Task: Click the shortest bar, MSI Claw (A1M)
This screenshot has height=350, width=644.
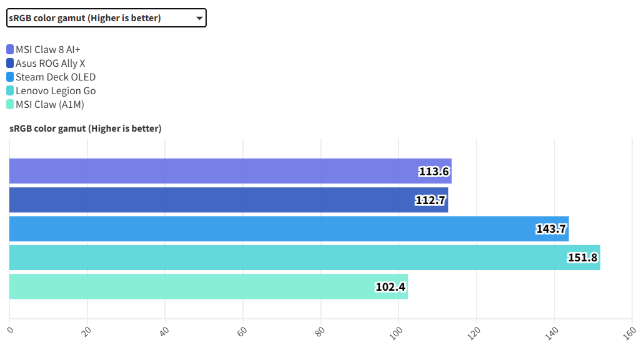Action: [x=187, y=286]
